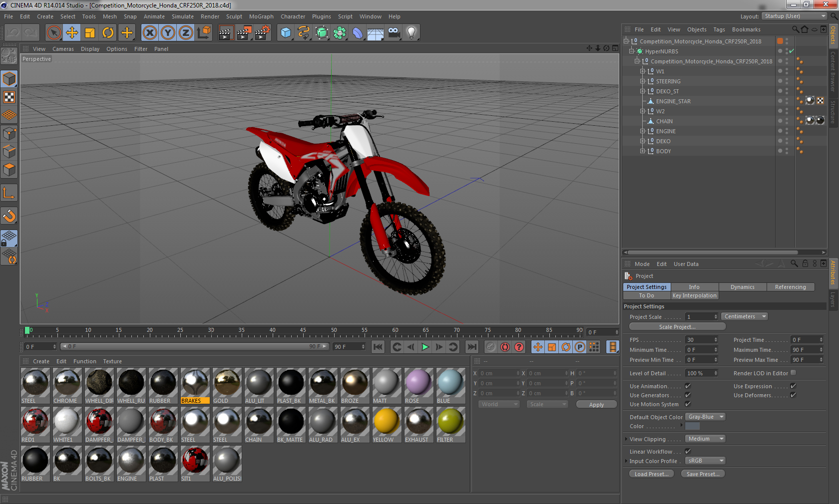Open the To Do tab

pos(646,295)
